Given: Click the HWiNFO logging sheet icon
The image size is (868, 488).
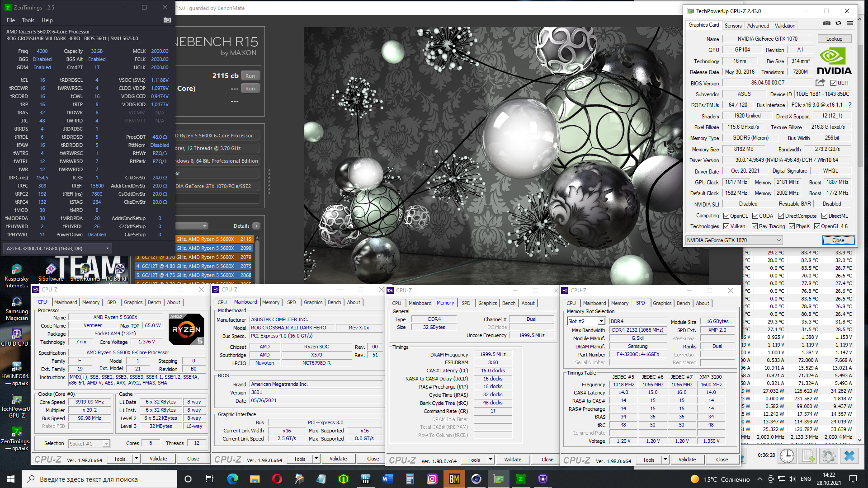Looking at the screenshot, I should 808,455.
